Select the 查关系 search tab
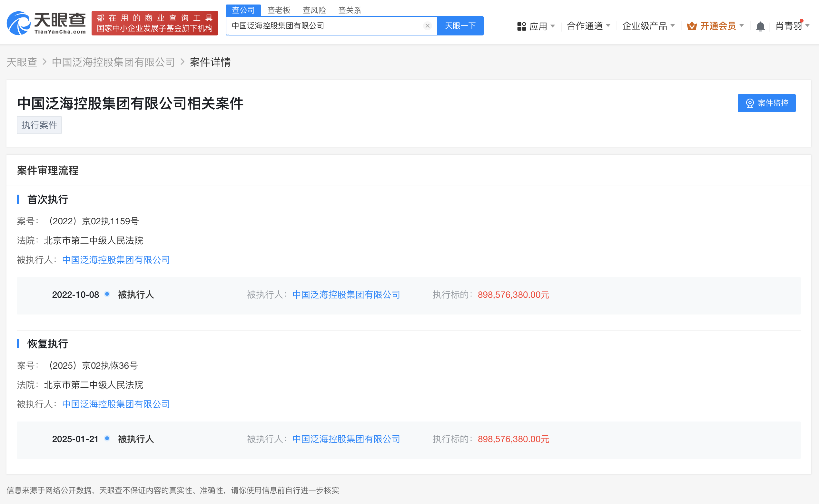The height and width of the screenshot is (504, 819). pyautogui.click(x=350, y=10)
